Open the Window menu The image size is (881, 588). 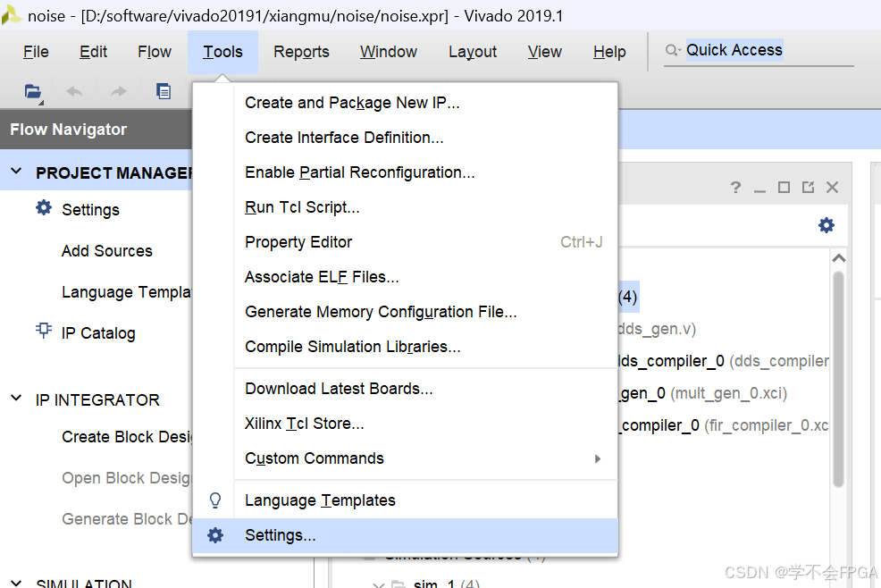(x=389, y=52)
